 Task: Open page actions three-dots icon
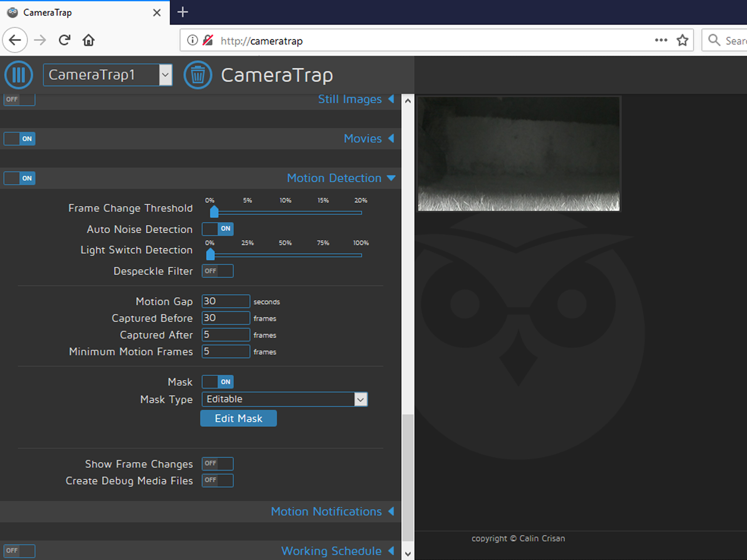tap(661, 40)
